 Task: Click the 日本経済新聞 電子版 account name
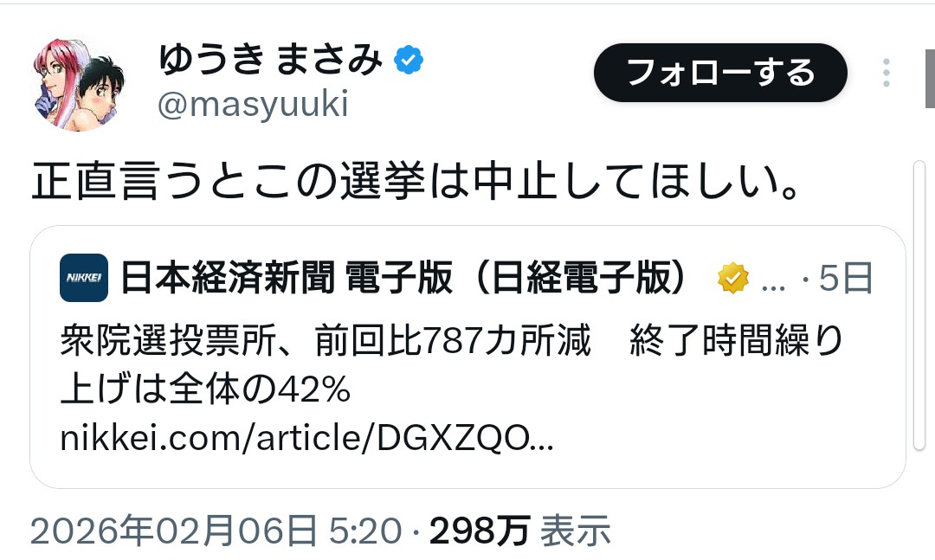point(404,278)
